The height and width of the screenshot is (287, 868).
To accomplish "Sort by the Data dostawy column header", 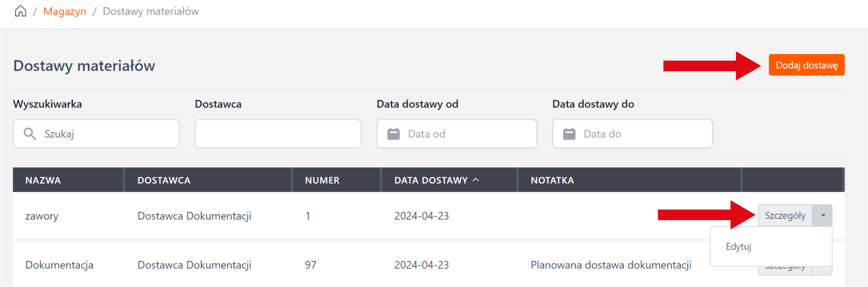I will pos(431,180).
